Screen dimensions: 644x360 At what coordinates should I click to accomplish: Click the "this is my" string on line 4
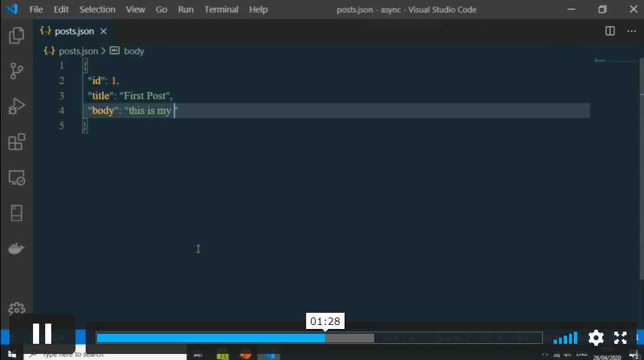(150, 111)
